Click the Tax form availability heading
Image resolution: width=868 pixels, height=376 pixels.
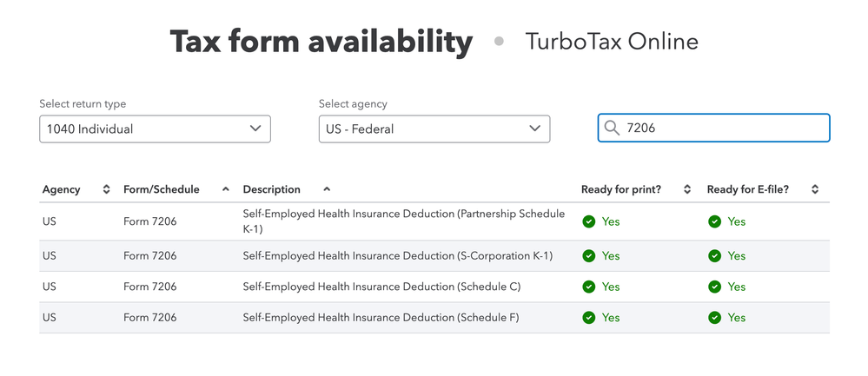(x=321, y=42)
